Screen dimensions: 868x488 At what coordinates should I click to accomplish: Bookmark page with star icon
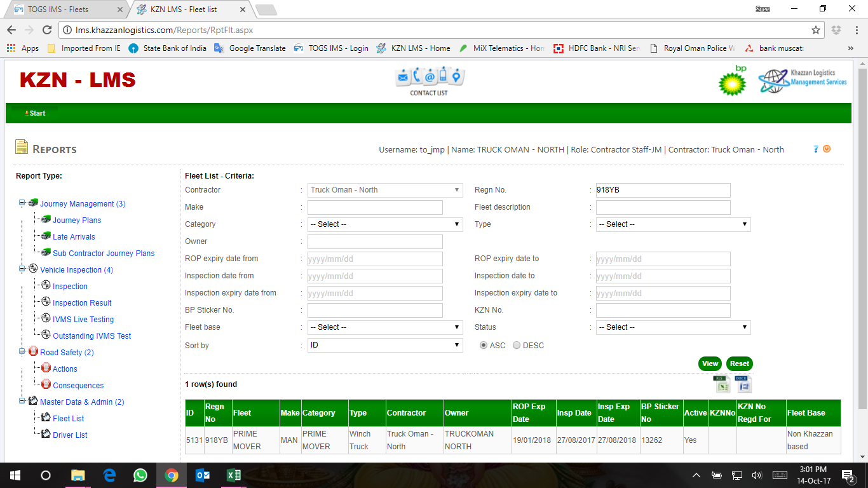coord(816,30)
